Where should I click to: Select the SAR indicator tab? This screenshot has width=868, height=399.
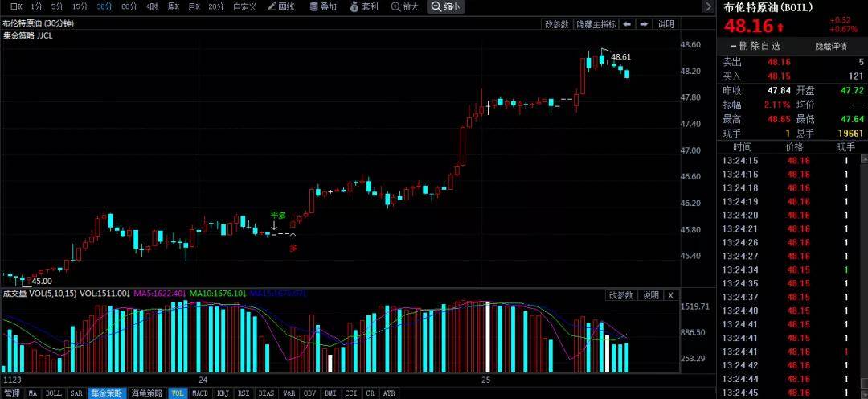pyautogui.click(x=76, y=393)
